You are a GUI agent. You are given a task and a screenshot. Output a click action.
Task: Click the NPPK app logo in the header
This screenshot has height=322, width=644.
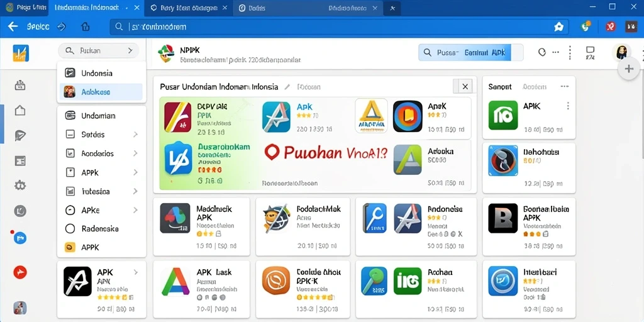click(x=166, y=54)
